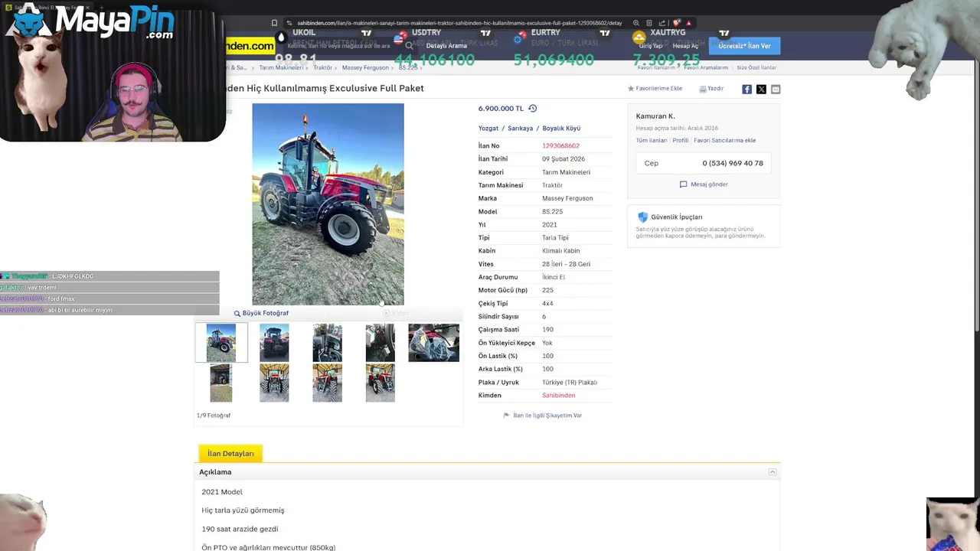Viewport: 980px width, 551px height.
Task: Click the 28 İleri - 28 Geri value
Action: pyautogui.click(x=566, y=264)
